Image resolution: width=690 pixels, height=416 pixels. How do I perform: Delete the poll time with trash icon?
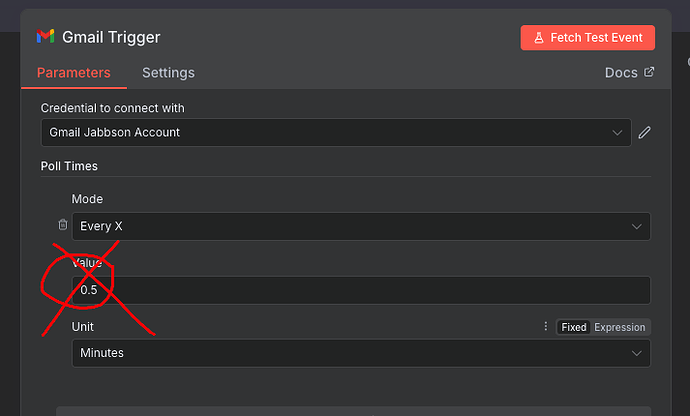[63, 226]
